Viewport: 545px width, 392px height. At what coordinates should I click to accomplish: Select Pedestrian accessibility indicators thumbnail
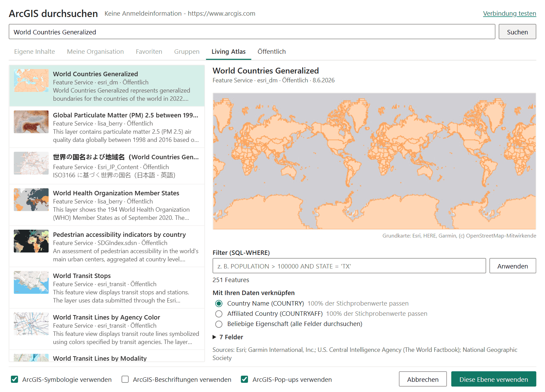(x=31, y=241)
